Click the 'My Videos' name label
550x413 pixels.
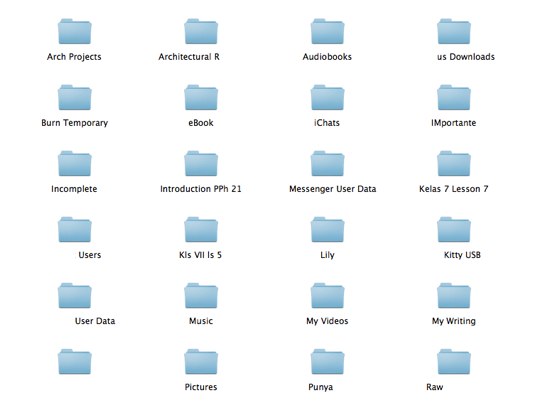(x=327, y=321)
